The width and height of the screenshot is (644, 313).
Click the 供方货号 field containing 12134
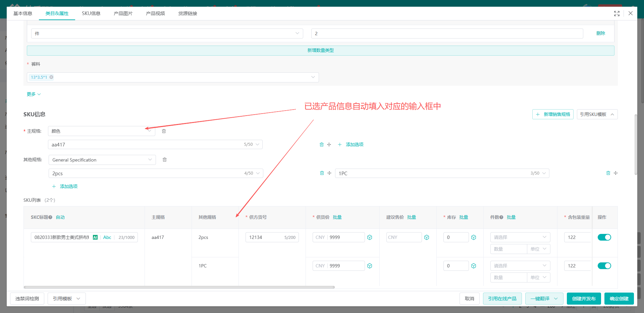coord(272,237)
